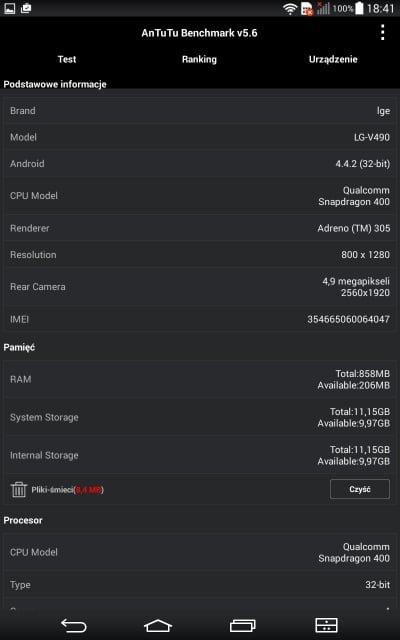Tap the Renderer Adreno 305 row

point(200,228)
